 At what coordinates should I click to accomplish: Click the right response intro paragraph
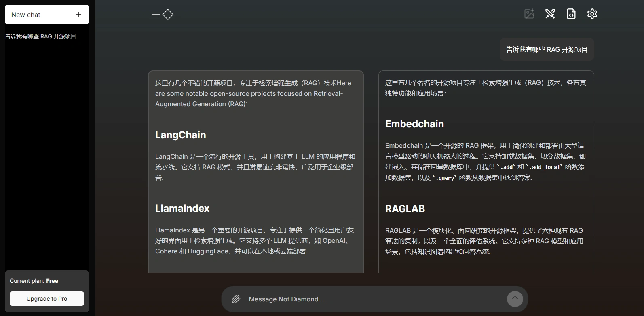pyautogui.click(x=486, y=88)
